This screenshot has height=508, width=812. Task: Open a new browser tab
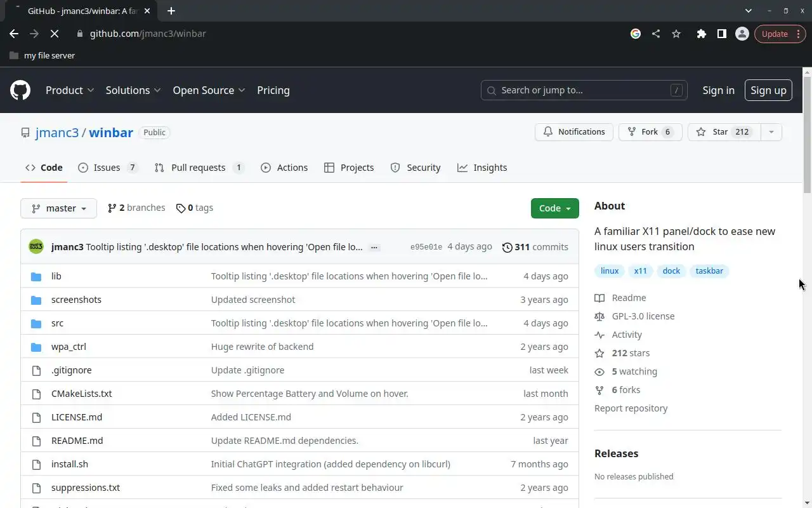171,11
